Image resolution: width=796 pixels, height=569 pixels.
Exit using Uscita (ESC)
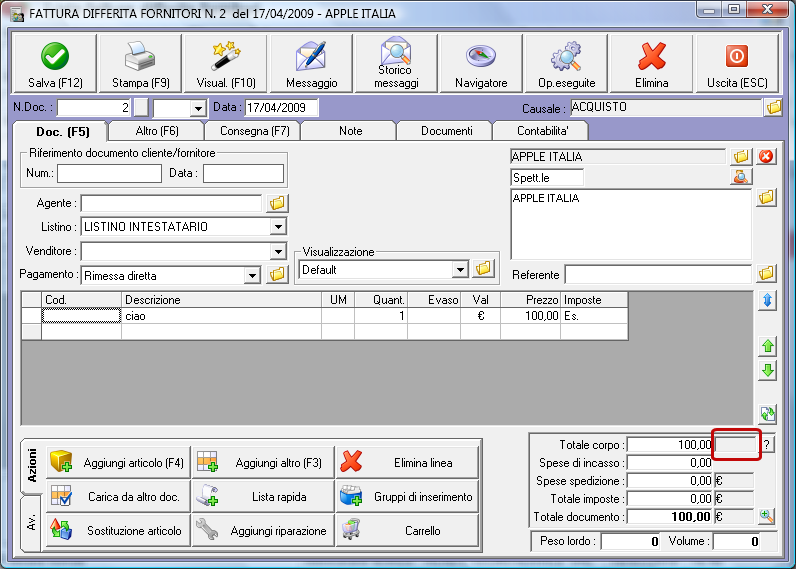(x=737, y=64)
